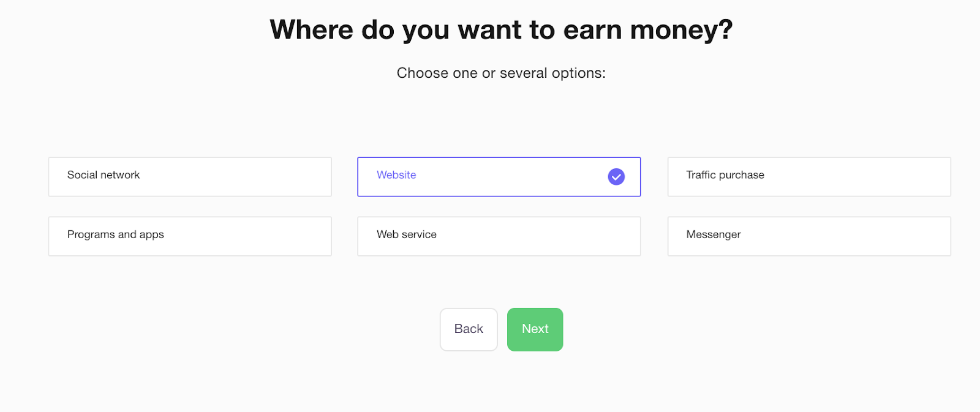Select the Programs and apps option
This screenshot has width=980, height=412.
tap(190, 236)
